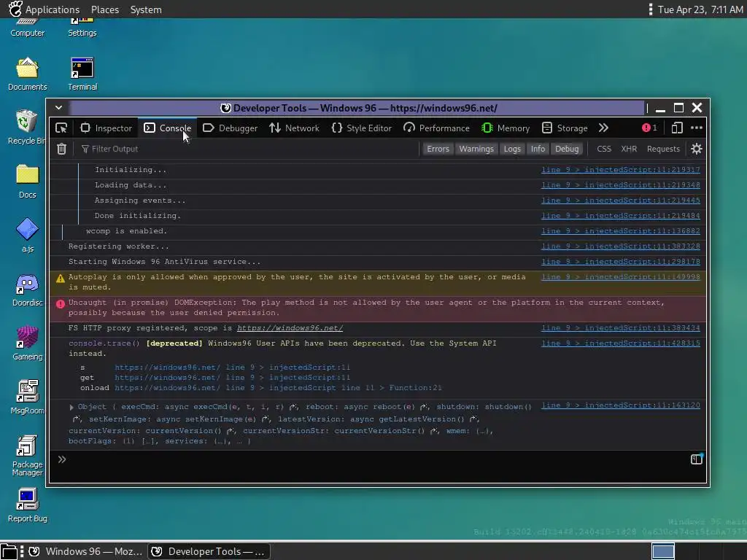Open the System menu
Image resolution: width=747 pixels, height=560 pixels.
146,9
